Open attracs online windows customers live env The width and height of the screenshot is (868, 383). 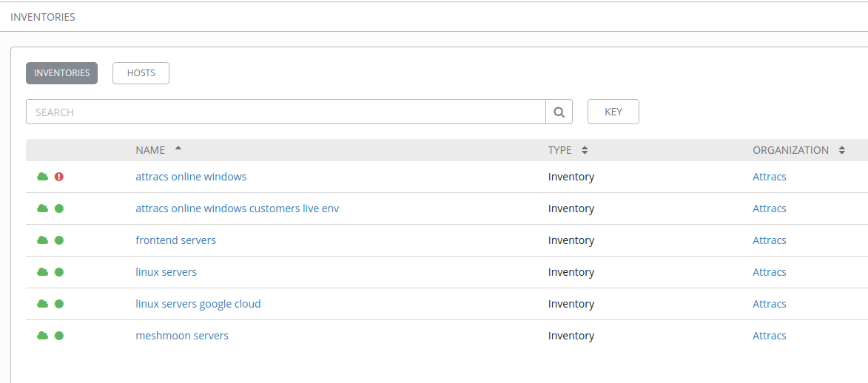tap(238, 209)
